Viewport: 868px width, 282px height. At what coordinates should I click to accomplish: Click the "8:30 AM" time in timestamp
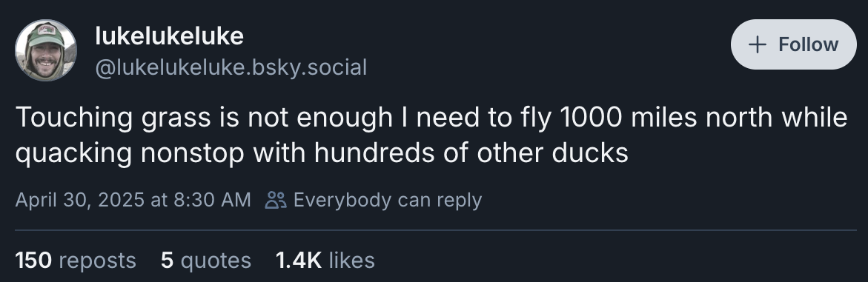point(212,200)
